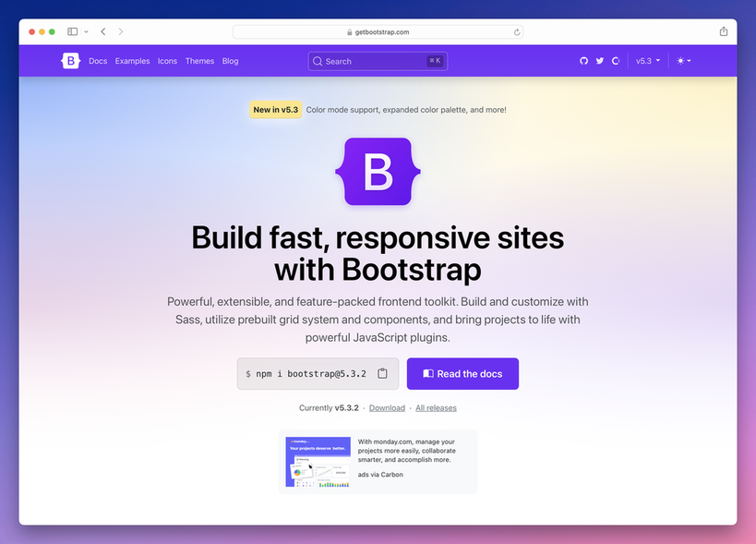
Task: Open the Docs navigation item
Action: [x=98, y=60]
